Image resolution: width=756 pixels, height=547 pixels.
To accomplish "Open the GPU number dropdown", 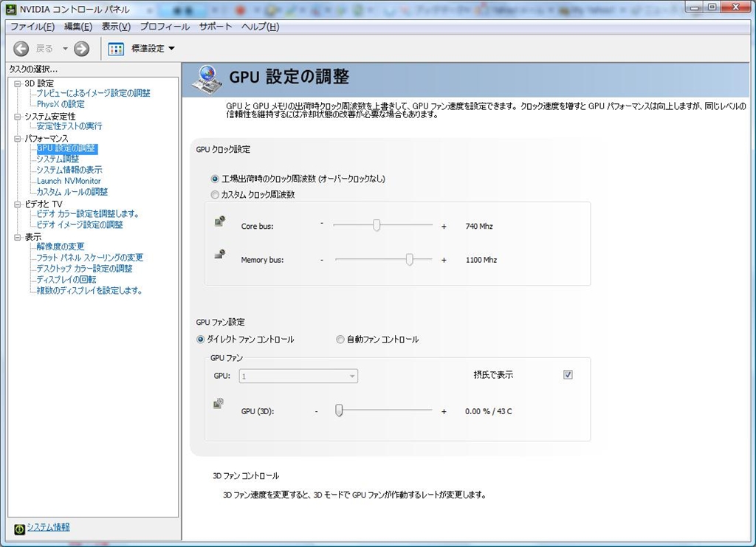I will (298, 376).
